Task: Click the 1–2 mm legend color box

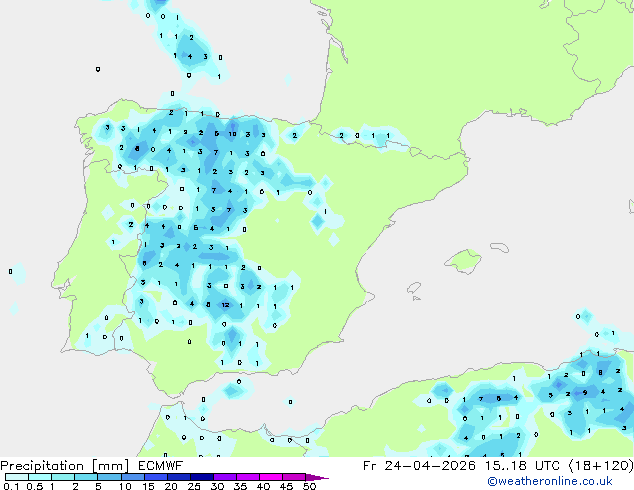Action: coord(63,477)
